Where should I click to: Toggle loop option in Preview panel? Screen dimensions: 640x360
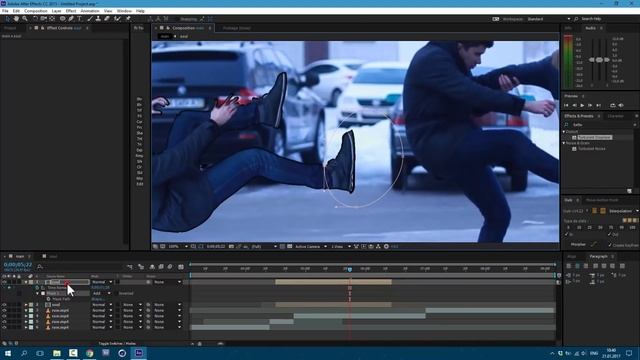[x=613, y=105]
